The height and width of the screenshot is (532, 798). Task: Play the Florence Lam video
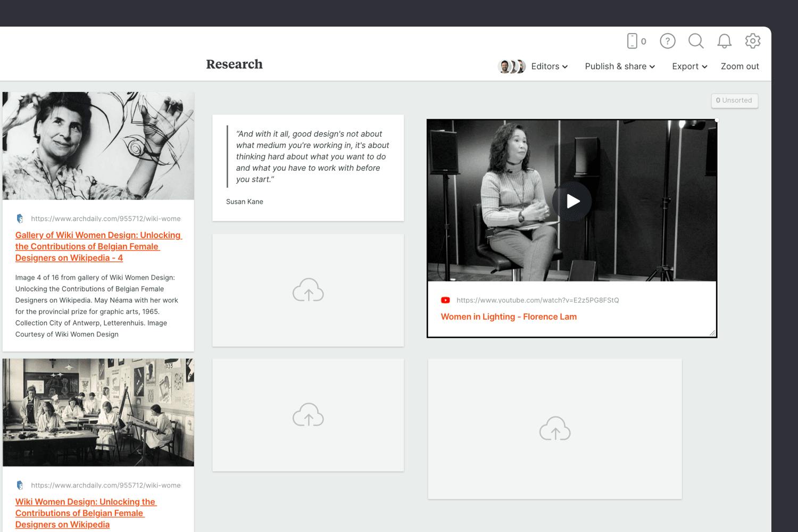click(x=572, y=201)
